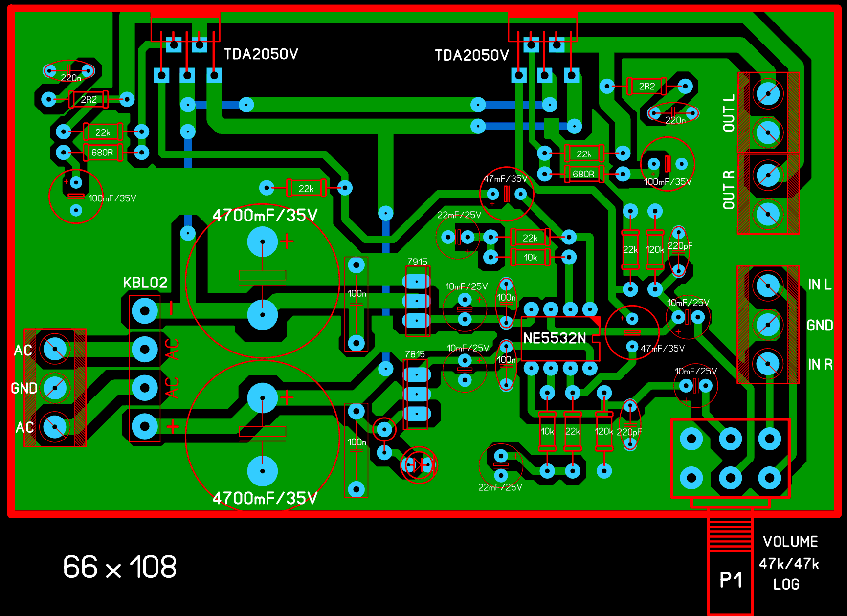This screenshot has width=847, height=616.
Task: Select the 47mF/35V label below right TDA2050V
Action: [x=506, y=179]
